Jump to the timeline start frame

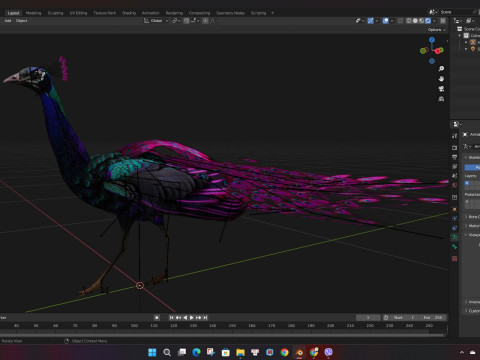click(171, 318)
